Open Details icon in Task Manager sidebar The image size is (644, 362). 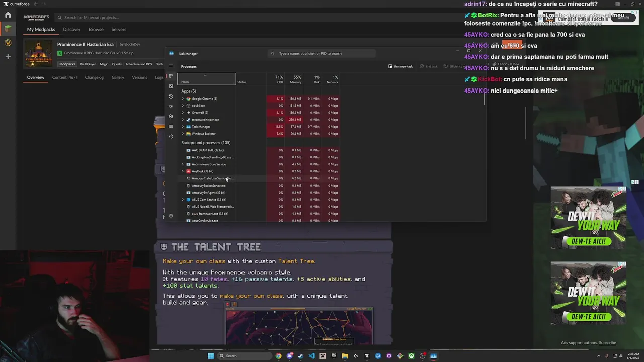[x=171, y=126]
